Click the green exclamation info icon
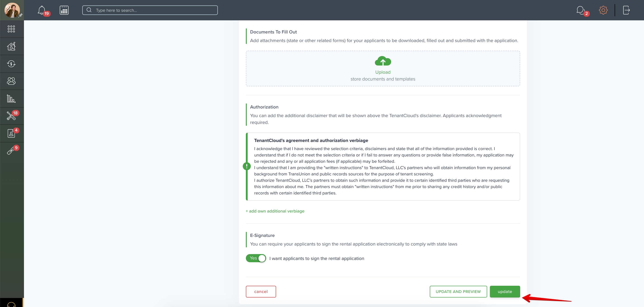Image resolution: width=644 pixels, height=307 pixels. click(x=247, y=166)
